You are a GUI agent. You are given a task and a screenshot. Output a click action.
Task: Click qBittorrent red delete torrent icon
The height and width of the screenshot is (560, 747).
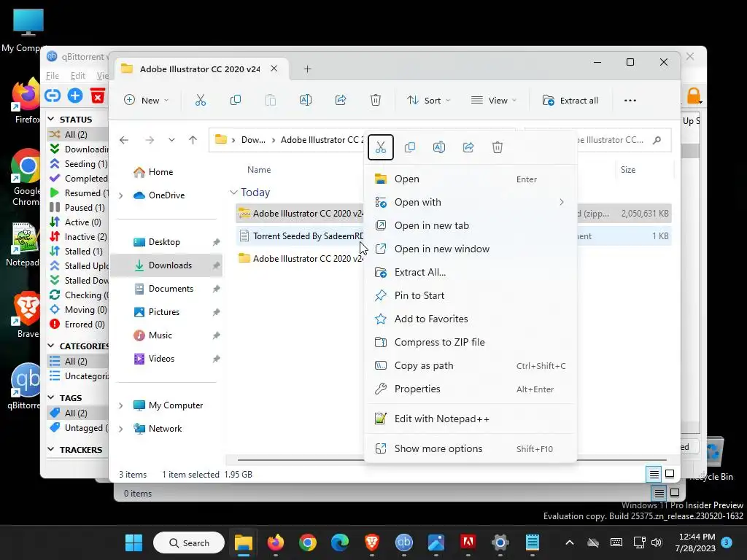(98, 96)
